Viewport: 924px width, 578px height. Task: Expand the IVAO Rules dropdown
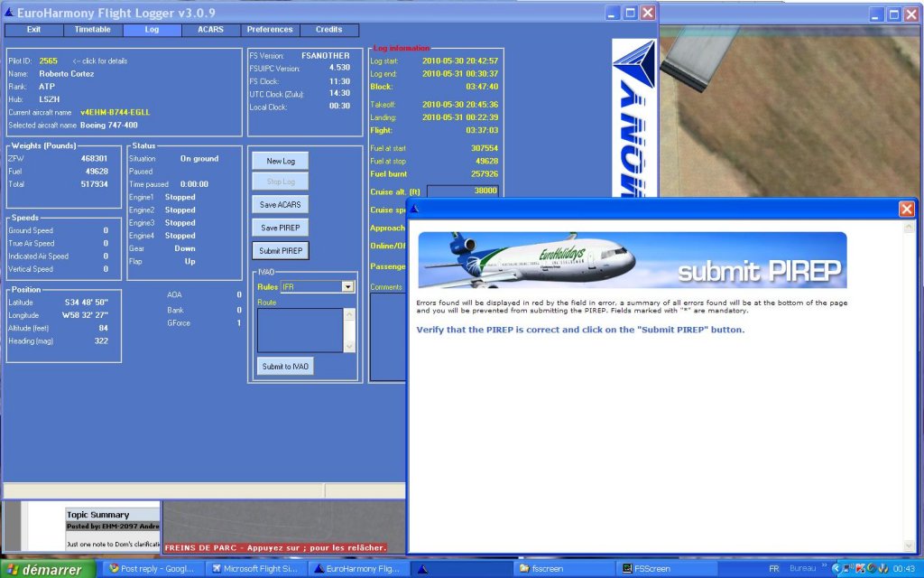347,286
